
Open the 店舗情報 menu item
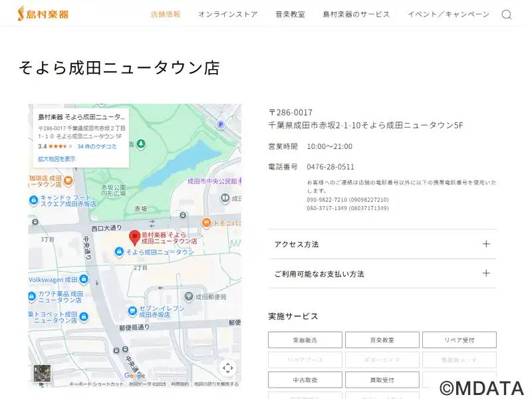coord(166,15)
